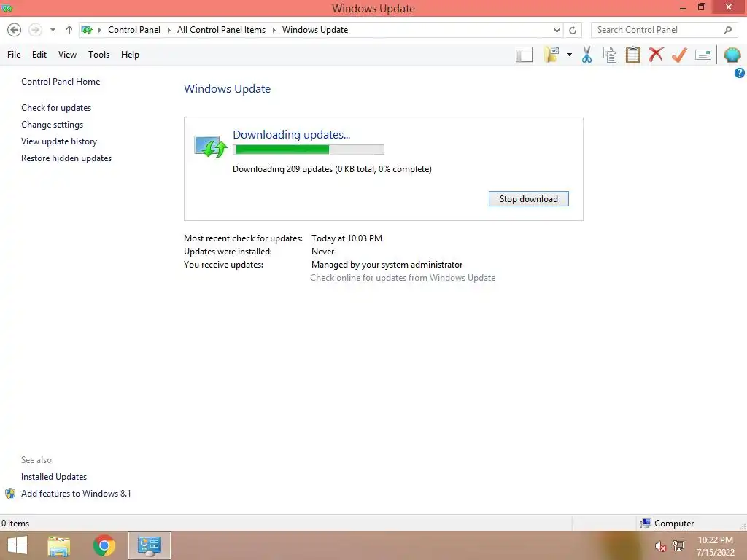Click the Rename toolbar icon

(703, 55)
